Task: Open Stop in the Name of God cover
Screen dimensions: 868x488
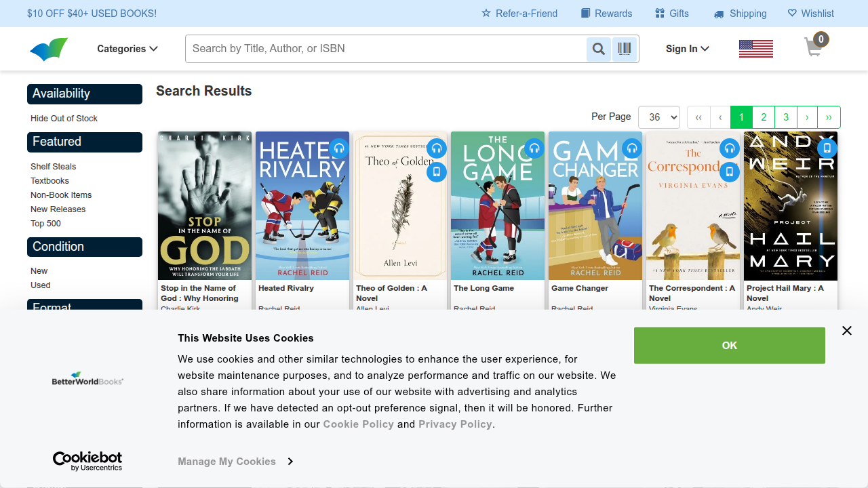Action: 205,206
